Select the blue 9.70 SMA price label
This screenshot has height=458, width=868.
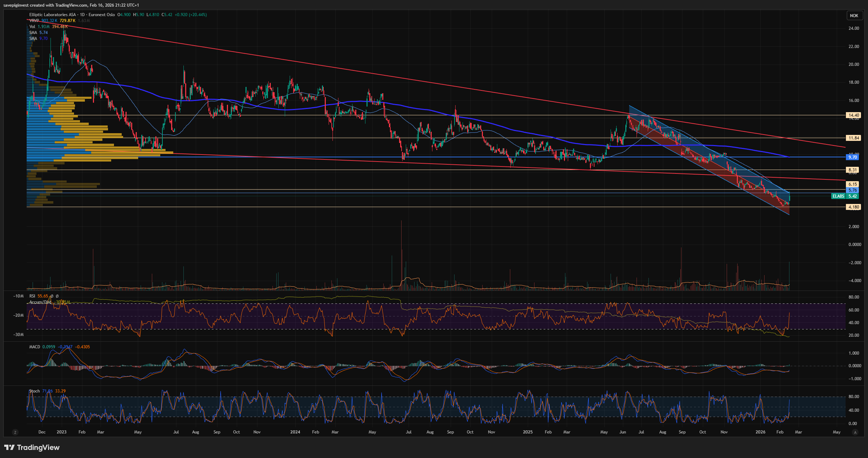point(853,157)
